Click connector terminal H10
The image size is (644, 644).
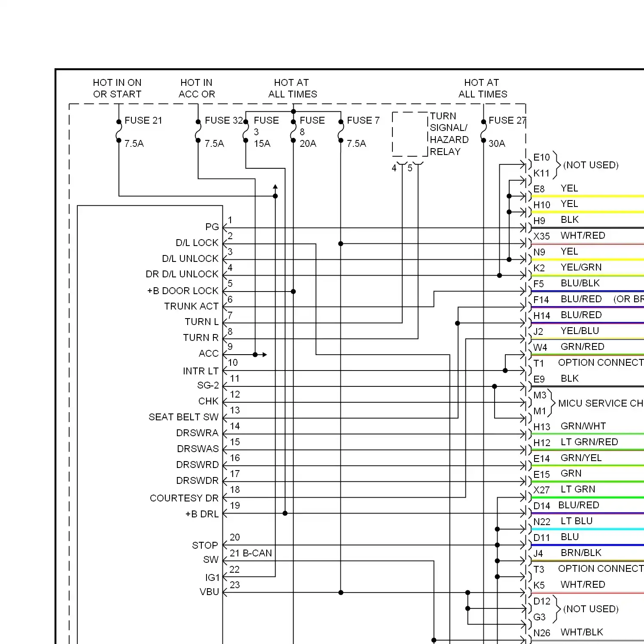542,205
